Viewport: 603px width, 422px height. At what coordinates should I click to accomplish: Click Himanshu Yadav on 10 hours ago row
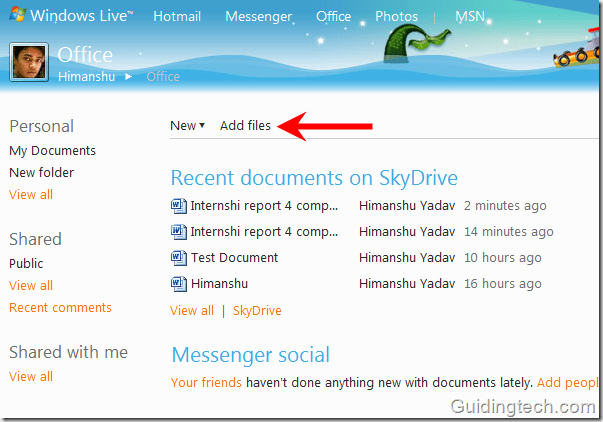pyautogui.click(x=407, y=258)
